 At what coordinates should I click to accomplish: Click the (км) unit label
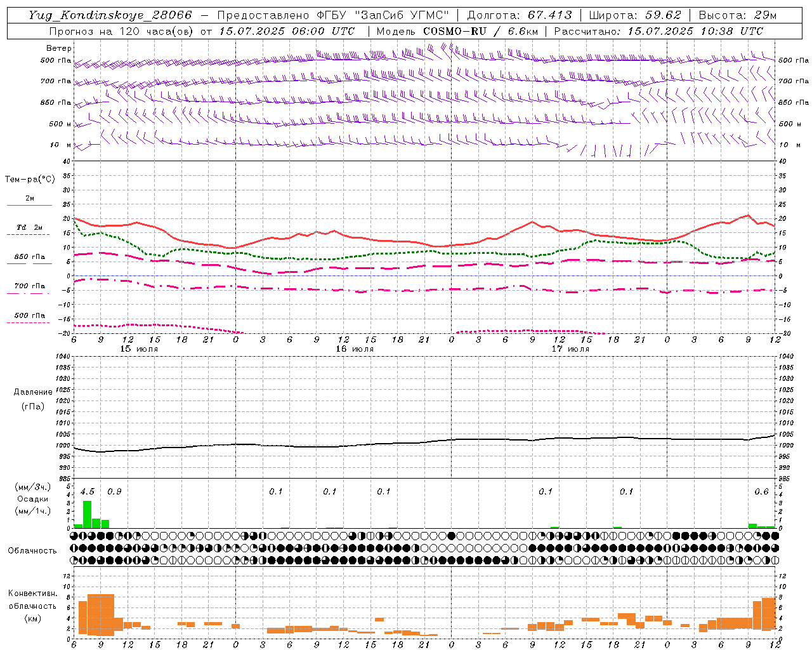point(33,618)
